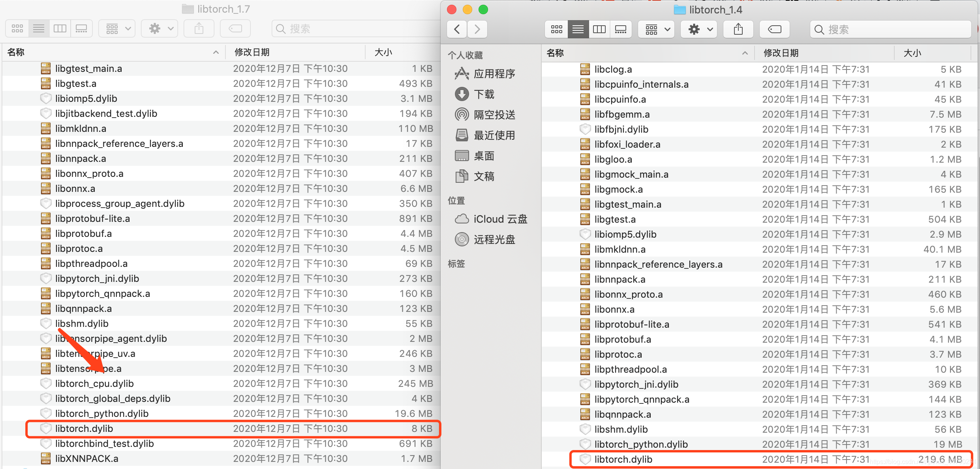Select libcpuinfo_internals.a file
Viewport: 980px width, 469px height.
pos(760,84)
